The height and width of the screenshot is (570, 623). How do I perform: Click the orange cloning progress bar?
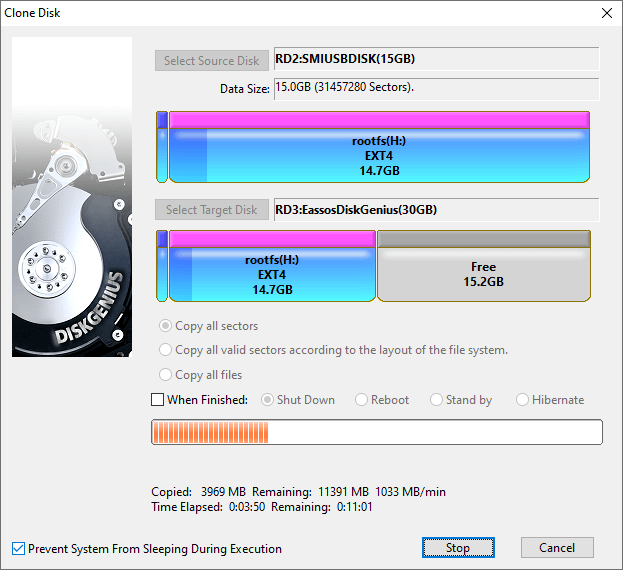coord(376,432)
